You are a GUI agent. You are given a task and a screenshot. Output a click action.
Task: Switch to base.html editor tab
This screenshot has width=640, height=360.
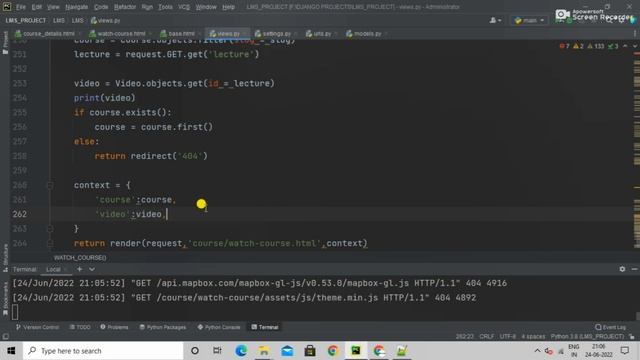(181, 33)
